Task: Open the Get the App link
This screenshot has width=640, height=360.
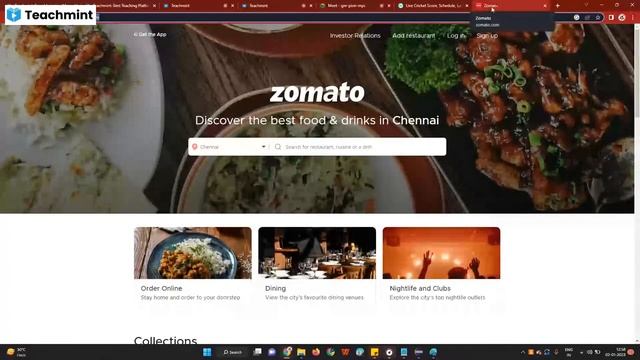Action: coord(150,35)
